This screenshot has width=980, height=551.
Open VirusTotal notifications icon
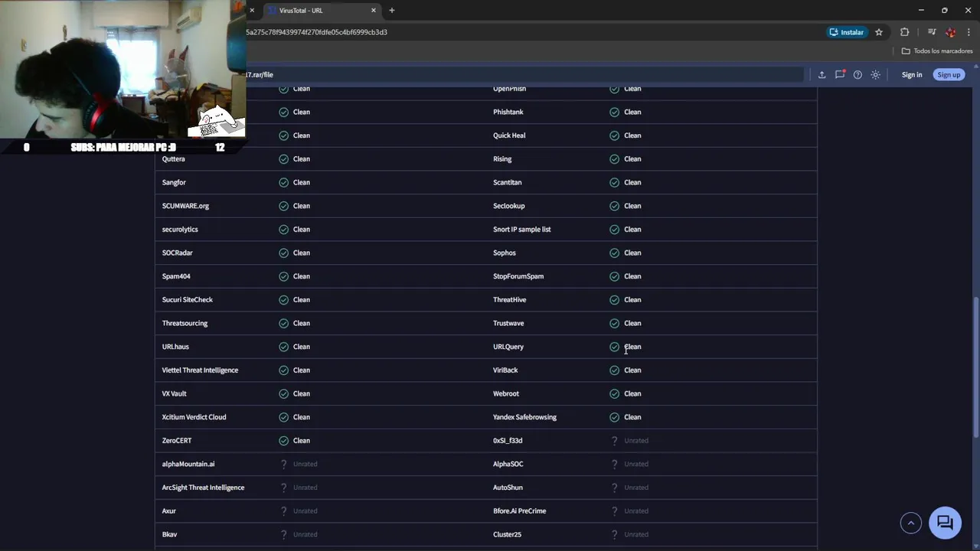pyautogui.click(x=840, y=74)
